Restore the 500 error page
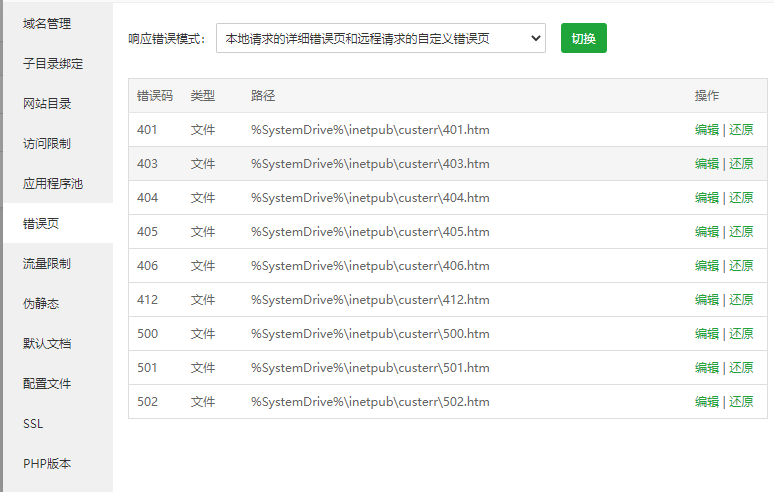 pyautogui.click(x=741, y=334)
